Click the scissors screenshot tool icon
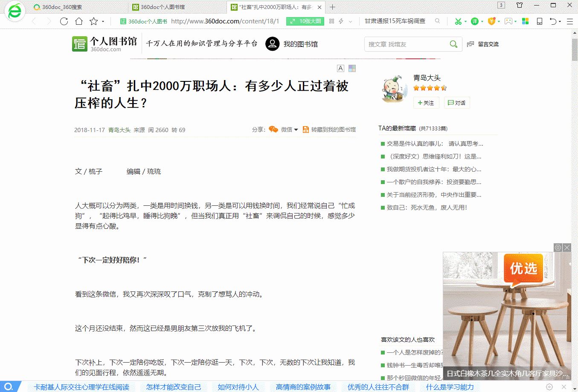Viewport: 578px width, 392px height. (x=458, y=21)
